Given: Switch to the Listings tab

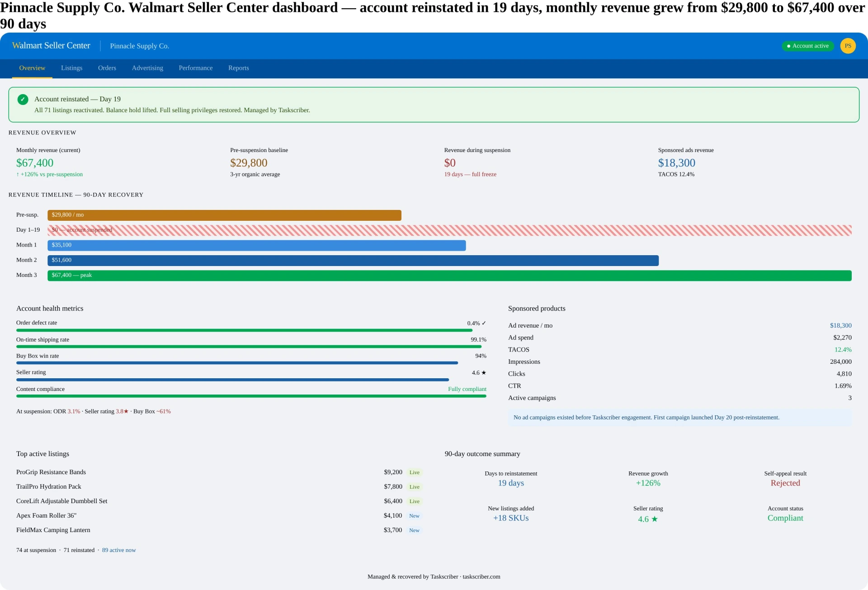Looking at the screenshot, I should (72, 68).
